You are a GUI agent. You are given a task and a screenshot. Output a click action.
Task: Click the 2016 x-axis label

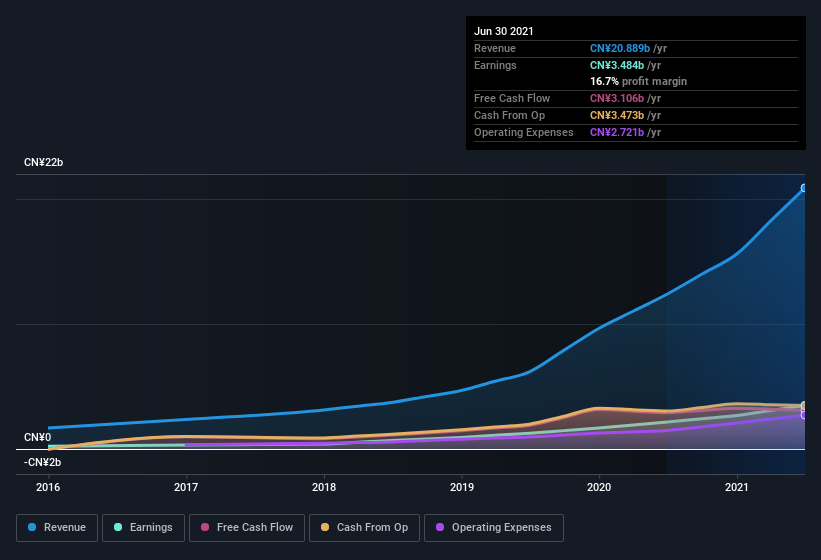48,487
